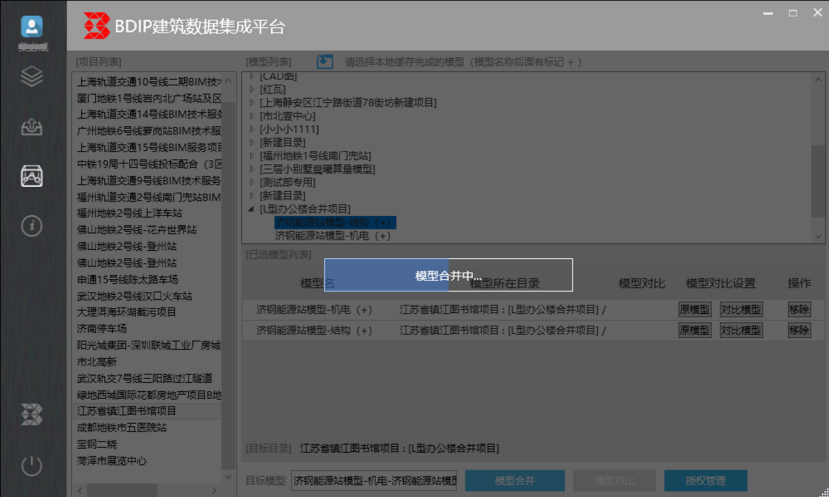Click the blue refresh icon beside model list label
Image resolution: width=829 pixels, height=497 pixels.
point(325,62)
